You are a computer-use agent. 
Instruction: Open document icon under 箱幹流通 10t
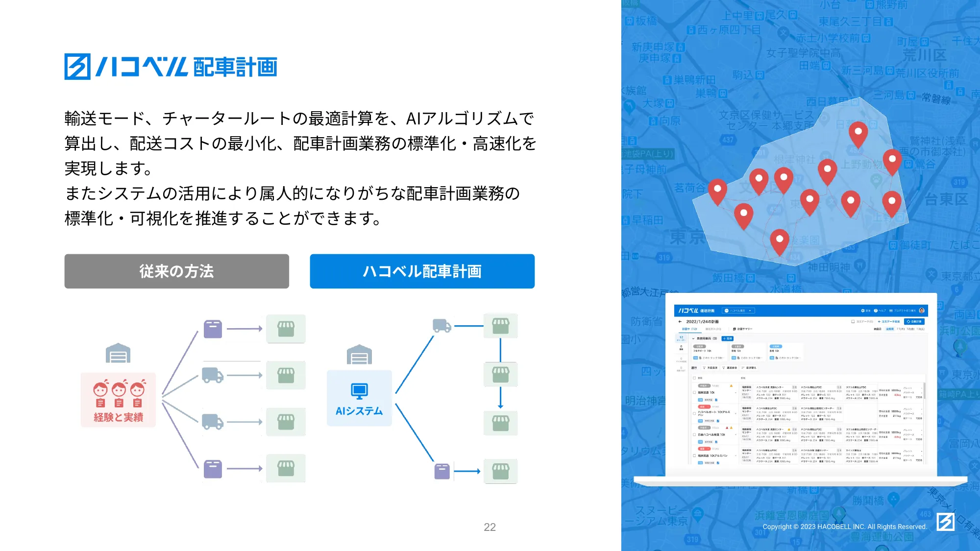[x=716, y=400]
